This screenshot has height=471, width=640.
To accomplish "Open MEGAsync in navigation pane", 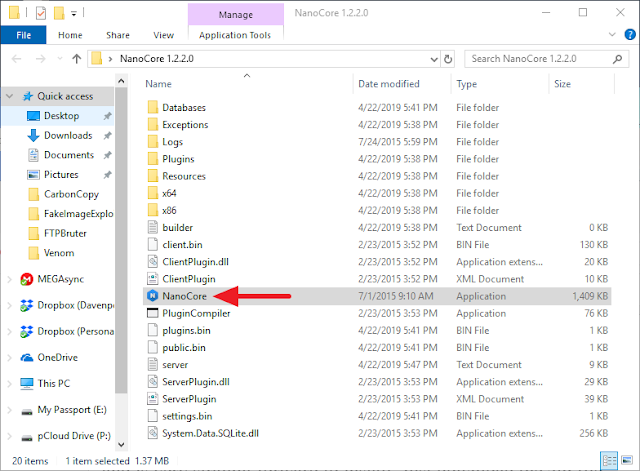I will tap(60, 279).
